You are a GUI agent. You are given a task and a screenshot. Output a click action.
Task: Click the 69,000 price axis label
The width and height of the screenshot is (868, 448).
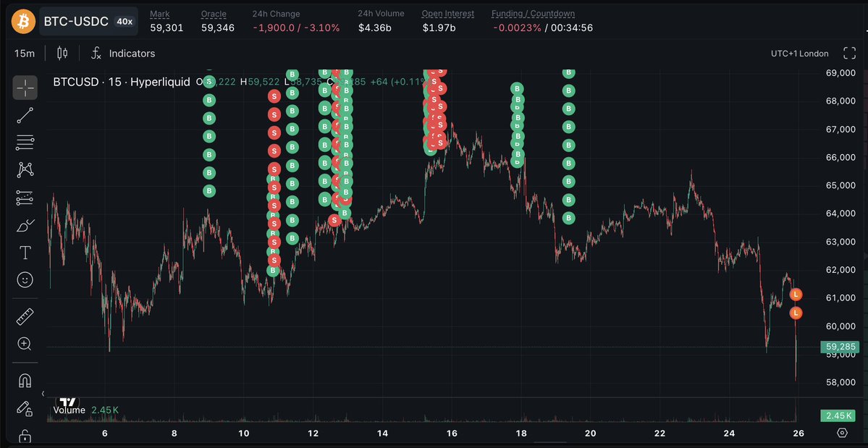[x=841, y=73]
